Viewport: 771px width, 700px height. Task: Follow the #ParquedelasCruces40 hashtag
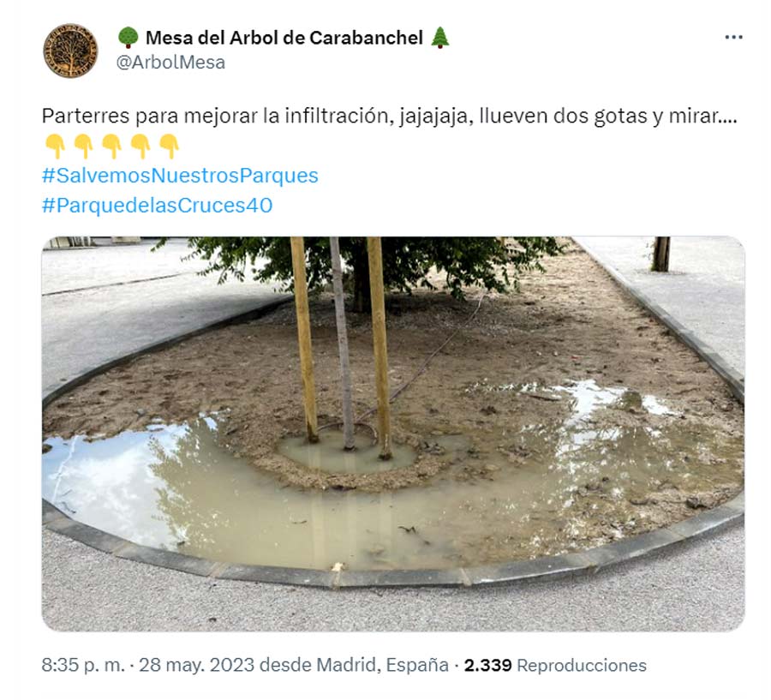[x=157, y=205]
